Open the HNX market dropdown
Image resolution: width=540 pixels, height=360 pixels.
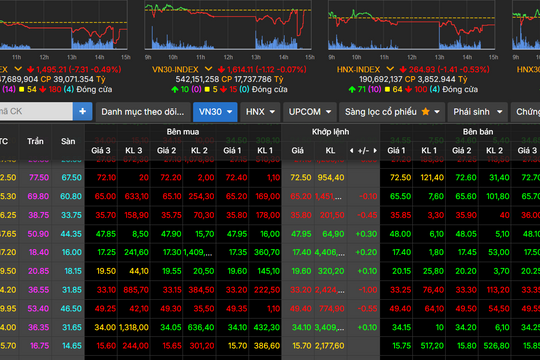point(260,112)
